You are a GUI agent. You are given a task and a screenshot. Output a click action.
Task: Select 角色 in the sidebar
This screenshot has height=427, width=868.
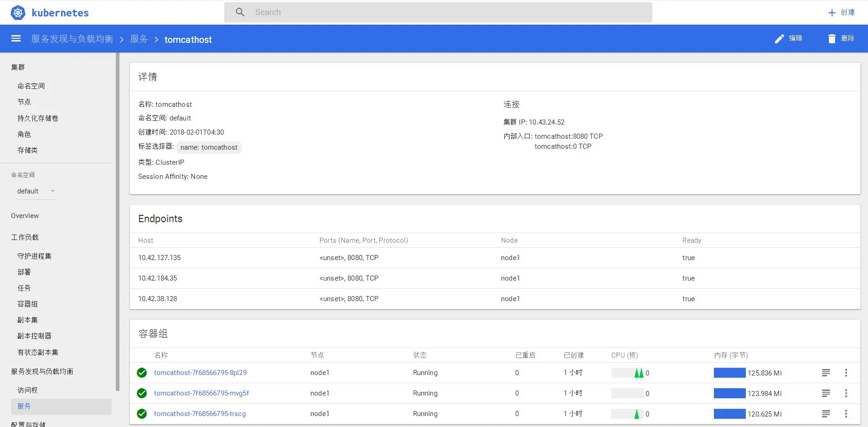pyautogui.click(x=24, y=134)
